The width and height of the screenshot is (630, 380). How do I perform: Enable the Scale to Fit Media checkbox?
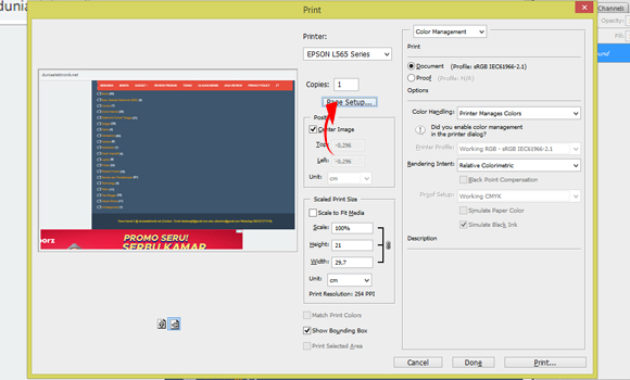coord(313,212)
